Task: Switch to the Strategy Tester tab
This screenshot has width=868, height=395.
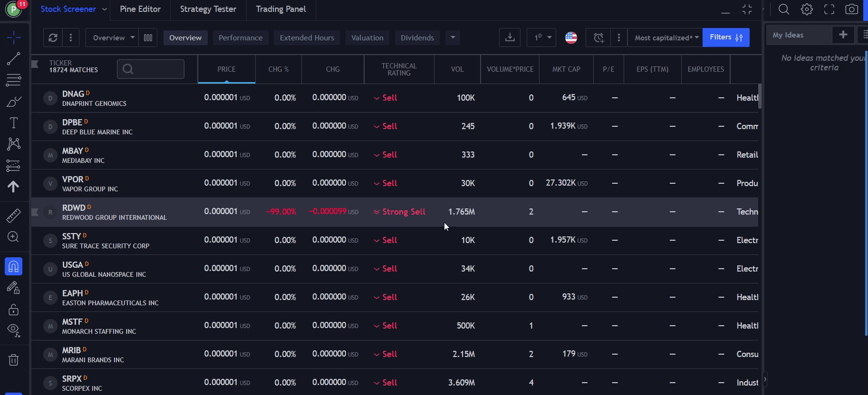Action: [208, 9]
